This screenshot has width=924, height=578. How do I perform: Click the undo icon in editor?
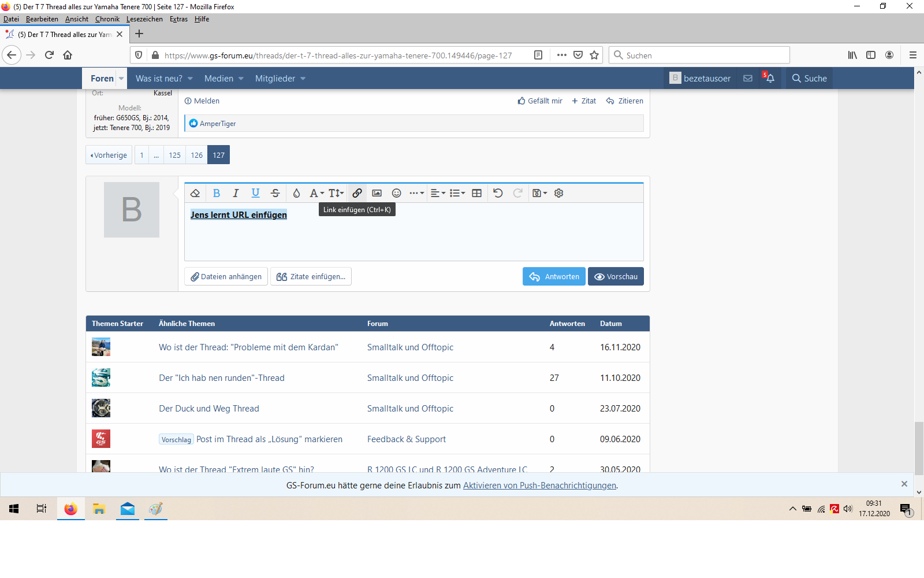click(498, 193)
